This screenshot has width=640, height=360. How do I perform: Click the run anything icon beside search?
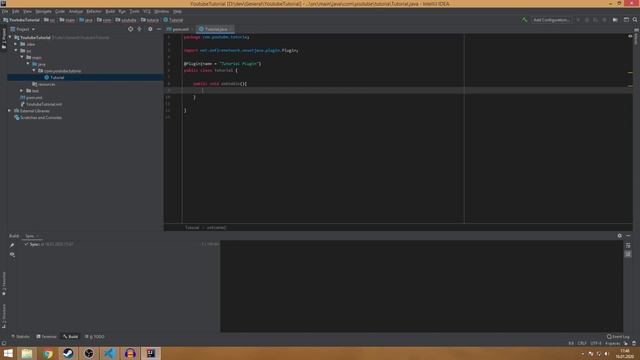click(x=626, y=20)
